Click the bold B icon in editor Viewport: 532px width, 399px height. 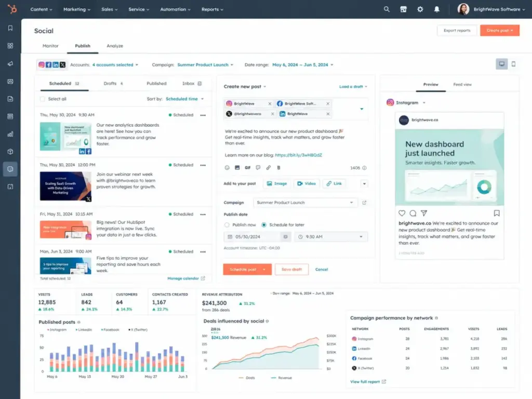click(278, 168)
